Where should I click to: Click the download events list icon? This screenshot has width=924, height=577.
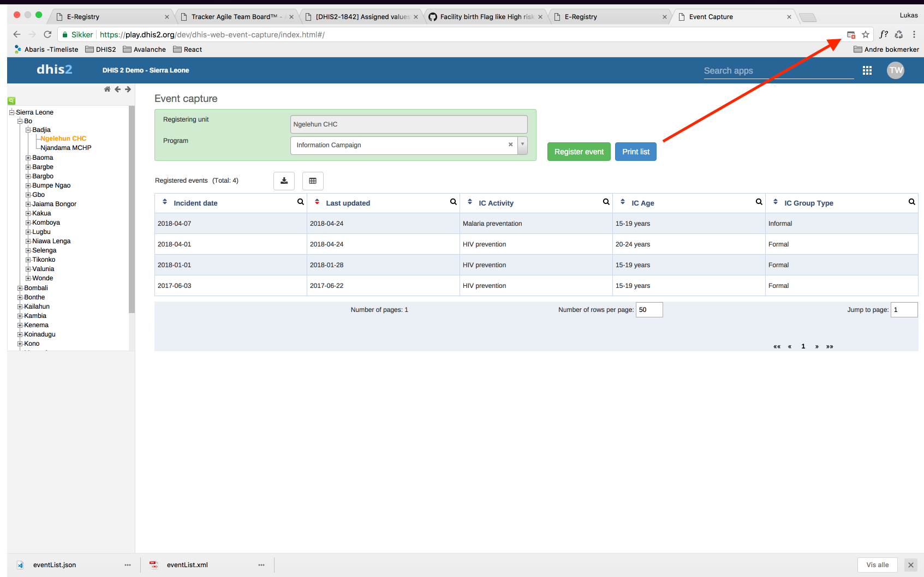tap(284, 181)
